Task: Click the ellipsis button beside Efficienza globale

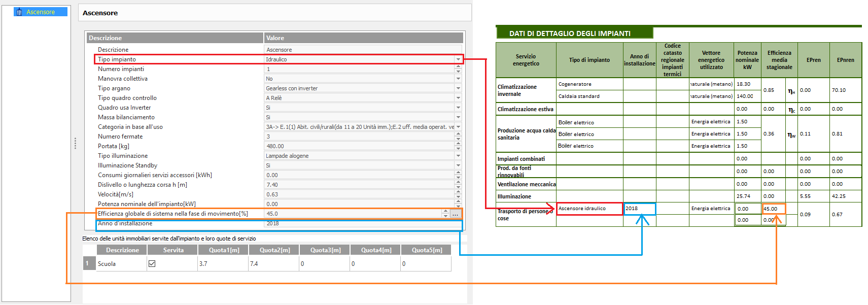Action: (455, 214)
